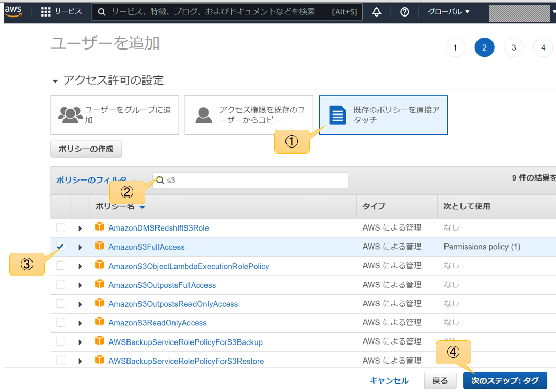Click the policy filter magnifier icon

tap(161, 181)
